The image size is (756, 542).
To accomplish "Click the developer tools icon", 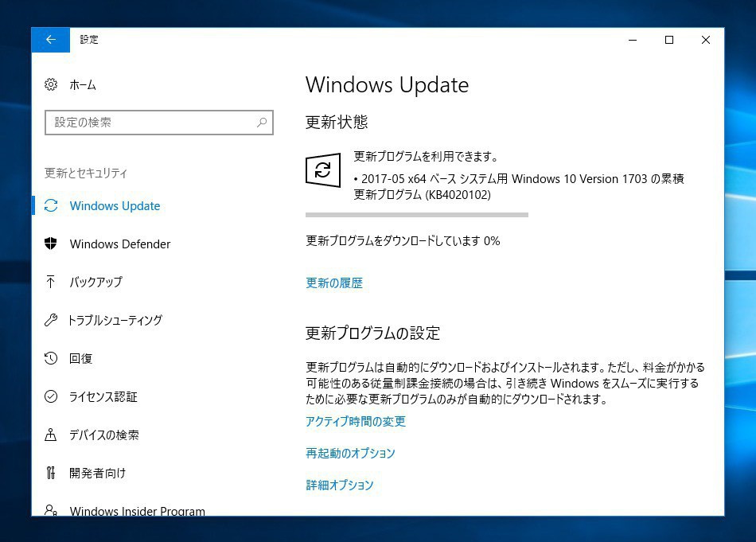I will 51,473.
